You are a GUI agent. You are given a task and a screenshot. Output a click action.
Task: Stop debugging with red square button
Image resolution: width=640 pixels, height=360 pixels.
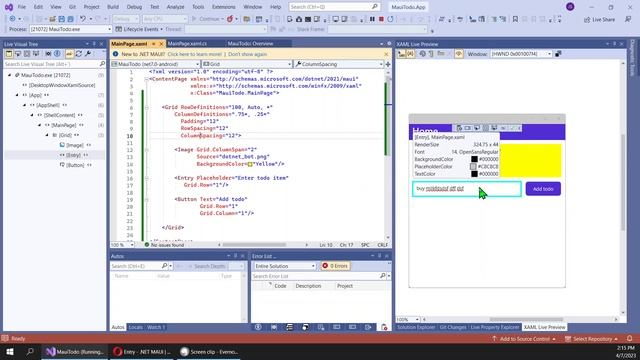point(381,19)
